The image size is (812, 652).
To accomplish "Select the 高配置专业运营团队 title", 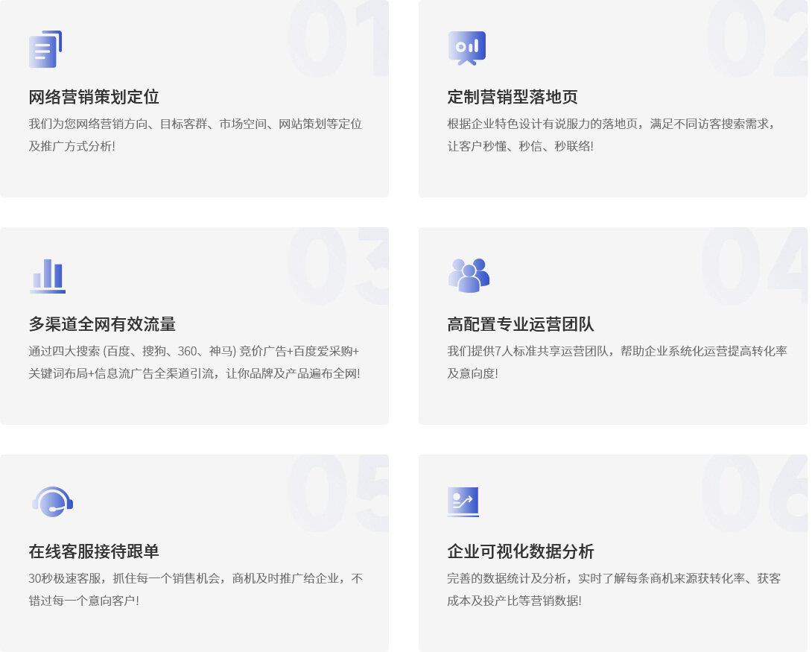I will tap(521, 324).
